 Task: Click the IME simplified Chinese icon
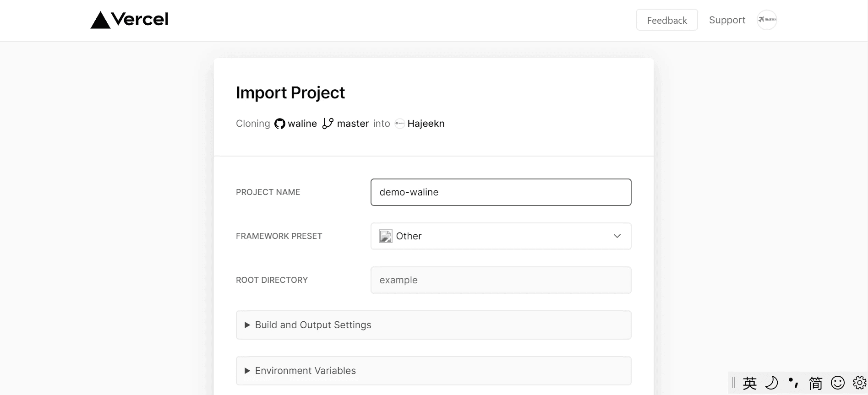point(815,383)
